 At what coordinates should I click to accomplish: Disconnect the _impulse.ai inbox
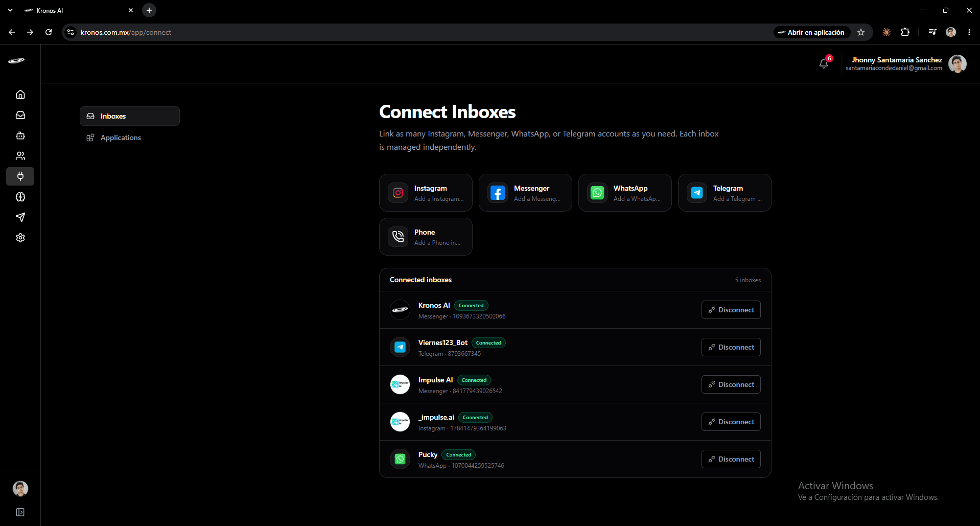click(731, 422)
